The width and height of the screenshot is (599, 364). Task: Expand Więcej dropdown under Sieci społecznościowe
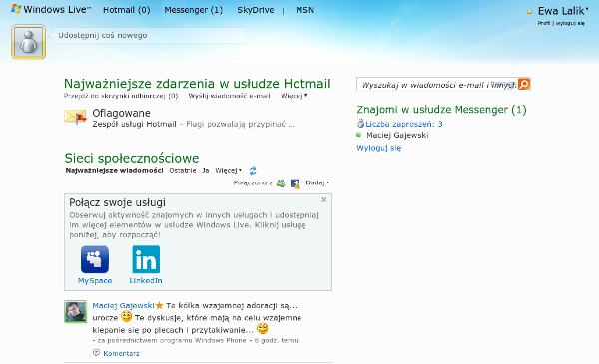(x=228, y=171)
